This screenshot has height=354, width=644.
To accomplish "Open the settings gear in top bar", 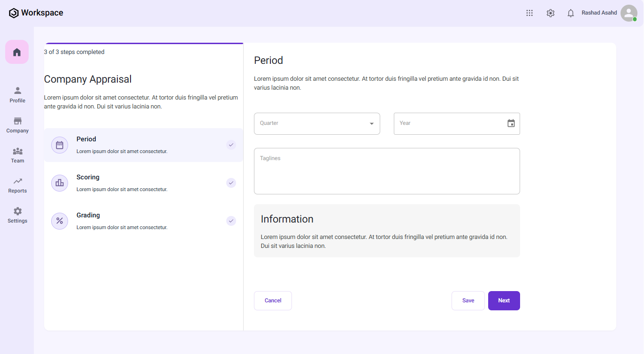I will 551,13.
